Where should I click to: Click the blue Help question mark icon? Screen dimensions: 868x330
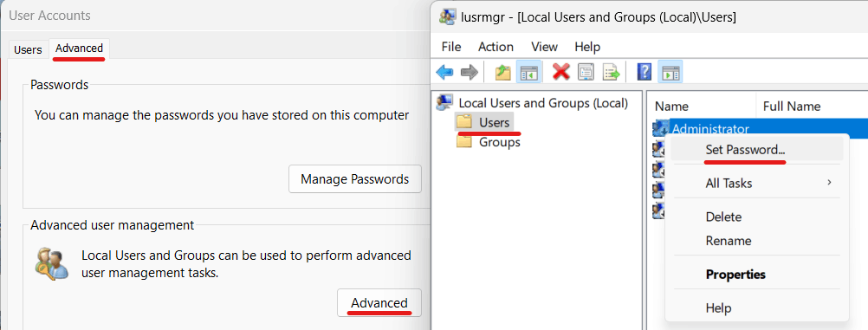tap(645, 72)
